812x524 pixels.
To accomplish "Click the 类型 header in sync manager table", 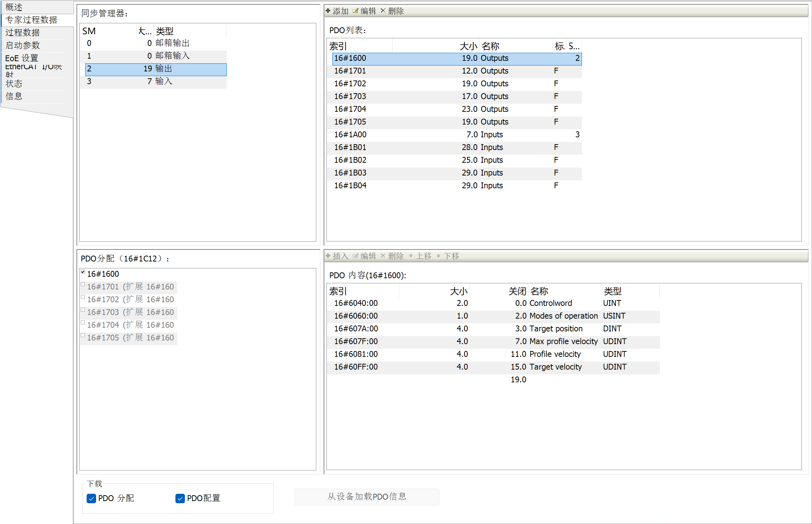I will click(x=190, y=31).
